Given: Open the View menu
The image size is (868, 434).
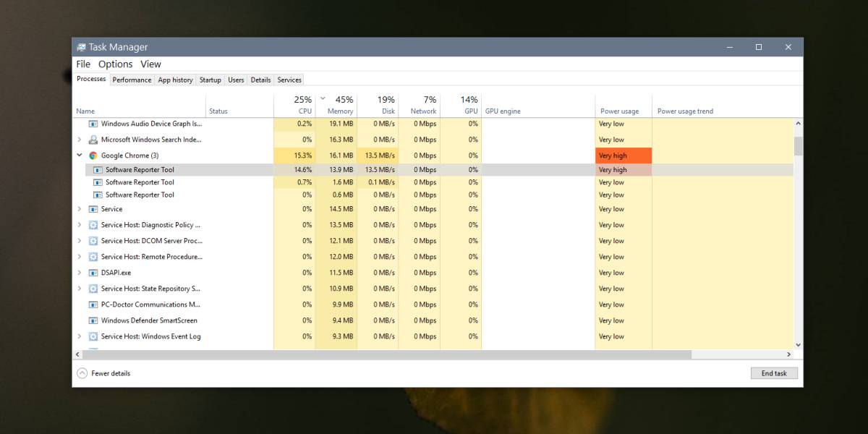Looking at the screenshot, I should pos(150,64).
